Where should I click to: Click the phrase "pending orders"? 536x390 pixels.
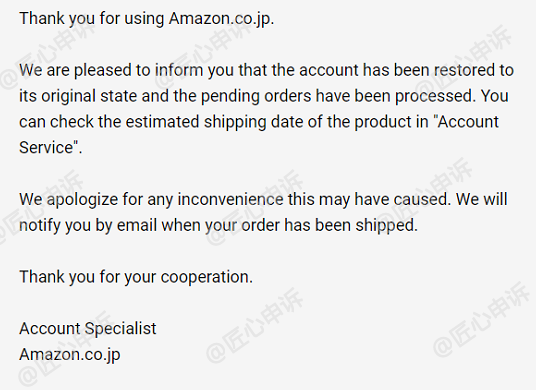(x=256, y=96)
